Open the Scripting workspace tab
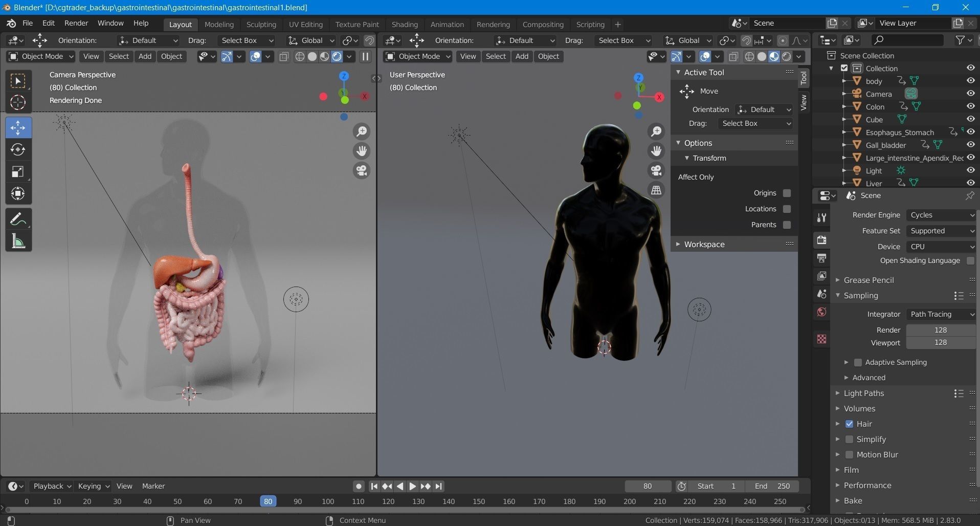Viewport: 980px width, 526px height. (590, 24)
